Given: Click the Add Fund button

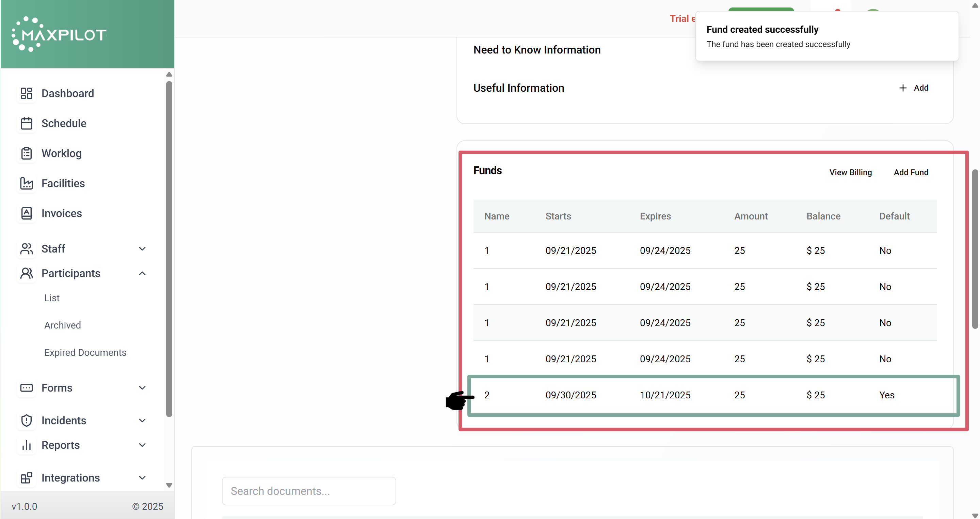Looking at the screenshot, I should coord(911,172).
